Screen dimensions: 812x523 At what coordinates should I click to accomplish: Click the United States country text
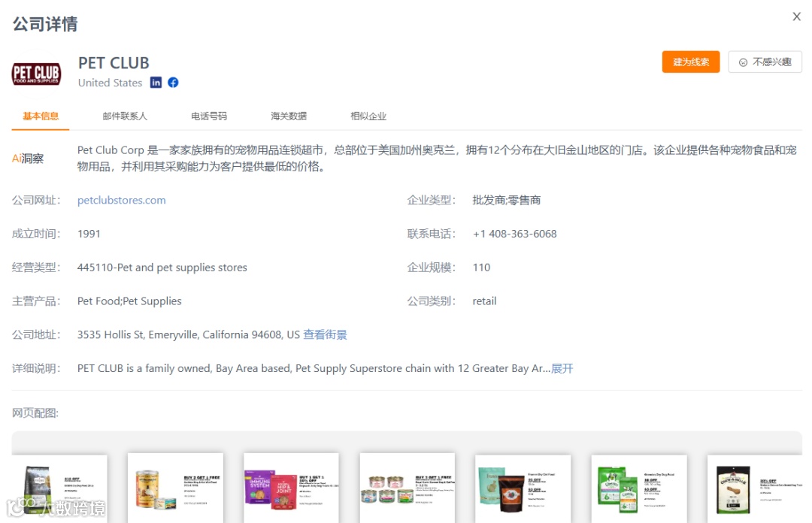110,83
